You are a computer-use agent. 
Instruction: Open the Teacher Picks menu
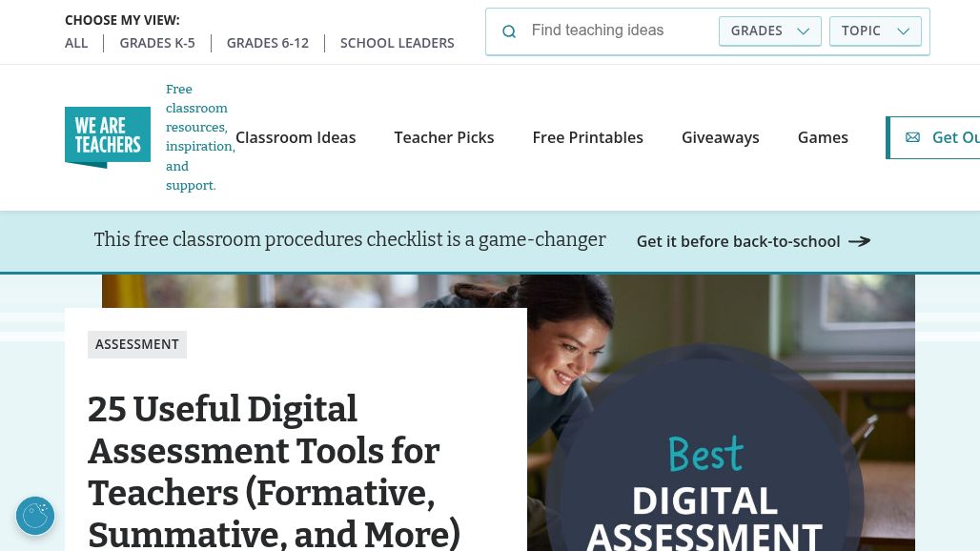(x=443, y=137)
